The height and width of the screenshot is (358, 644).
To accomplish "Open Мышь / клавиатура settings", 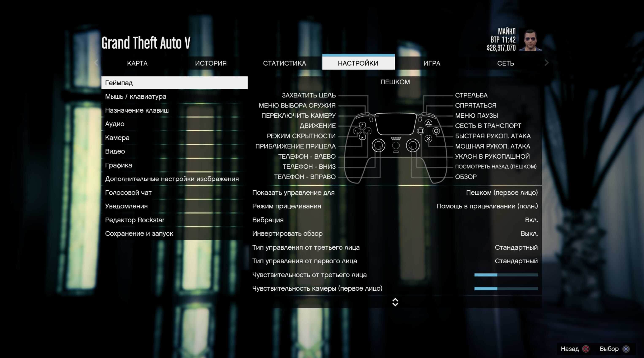I will 175,96.
